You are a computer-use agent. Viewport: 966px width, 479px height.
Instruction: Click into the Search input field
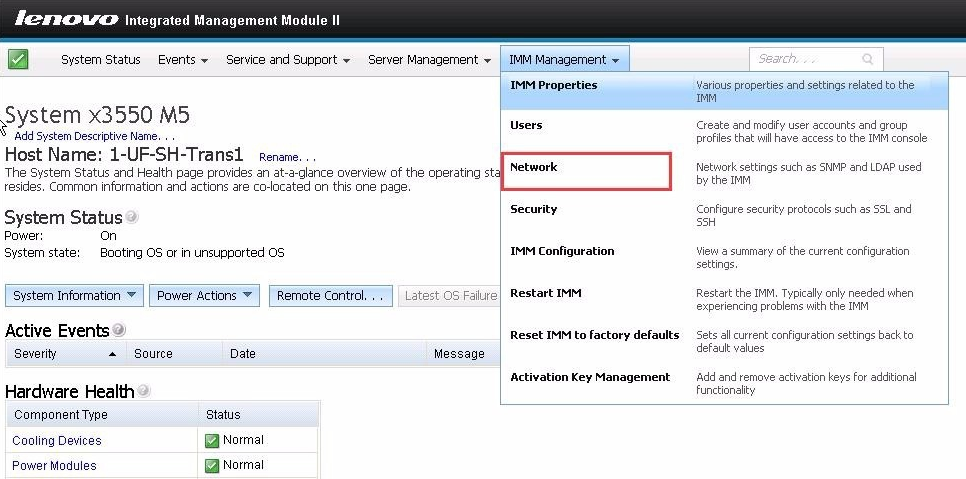807,59
